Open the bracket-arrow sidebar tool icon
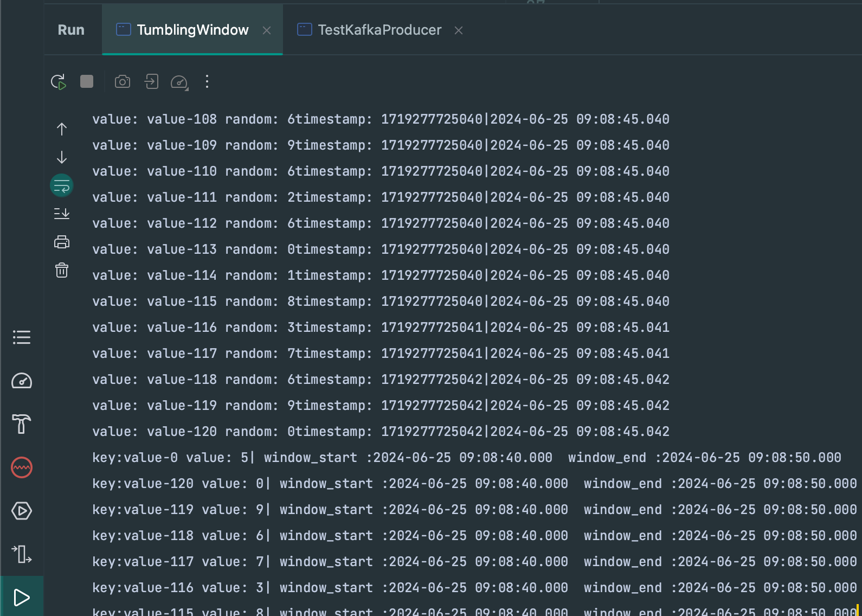 pyautogui.click(x=22, y=554)
